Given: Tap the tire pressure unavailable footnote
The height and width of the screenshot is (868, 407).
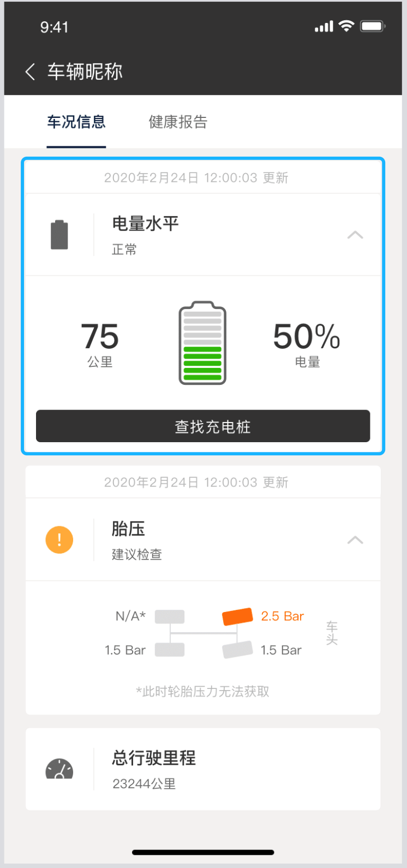Looking at the screenshot, I should 203,692.
